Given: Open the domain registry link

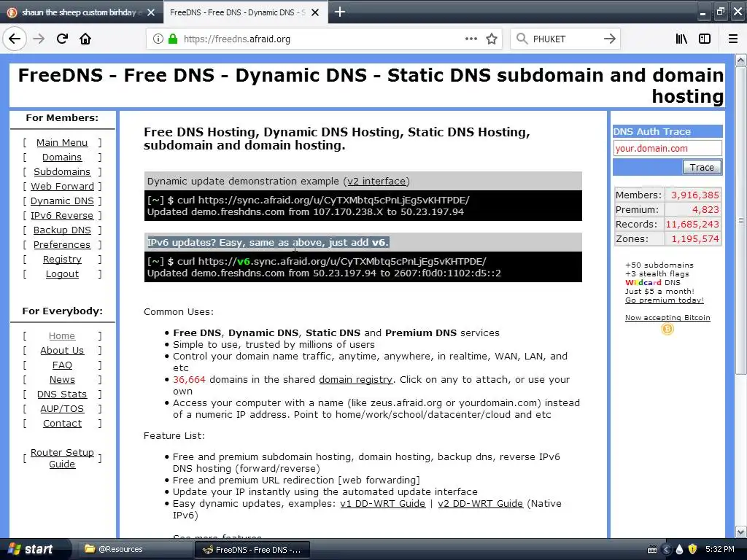Looking at the screenshot, I should point(355,379).
